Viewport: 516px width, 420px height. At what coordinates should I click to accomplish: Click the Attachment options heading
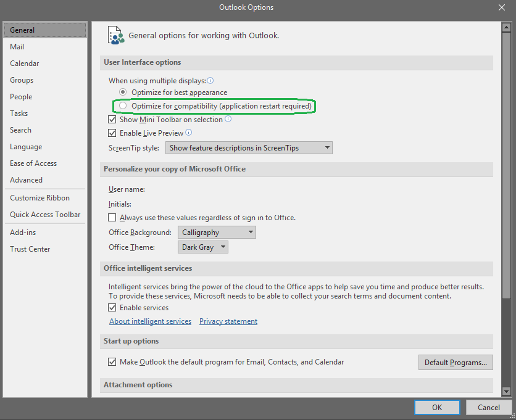(x=138, y=384)
